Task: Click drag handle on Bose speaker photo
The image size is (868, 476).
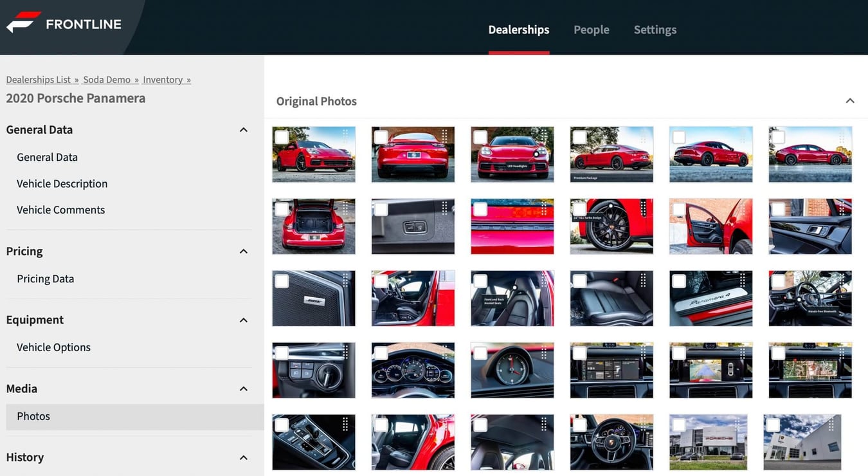Action: pyautogui.click(x=345, y=280)
